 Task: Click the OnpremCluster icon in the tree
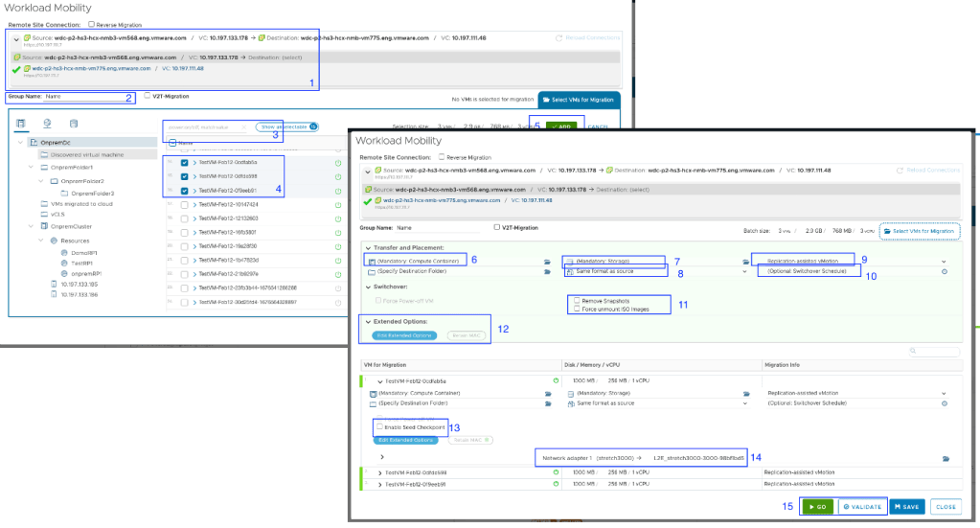point(44,226)
